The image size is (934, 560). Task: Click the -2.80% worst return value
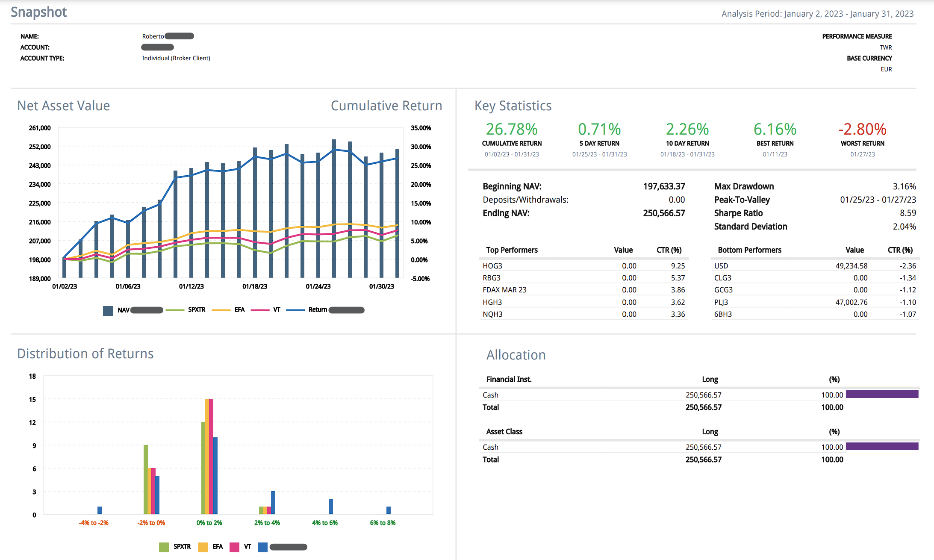point(862,129)
